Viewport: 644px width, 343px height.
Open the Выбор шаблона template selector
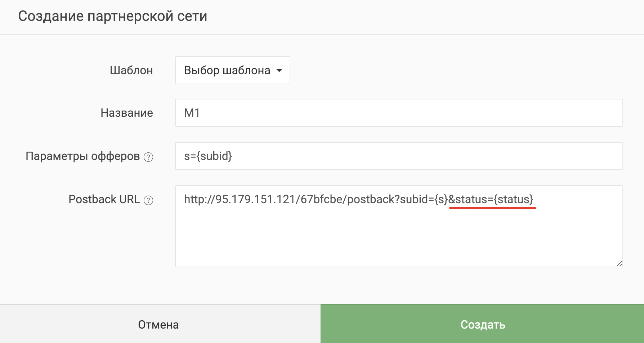tap(233, 70)
